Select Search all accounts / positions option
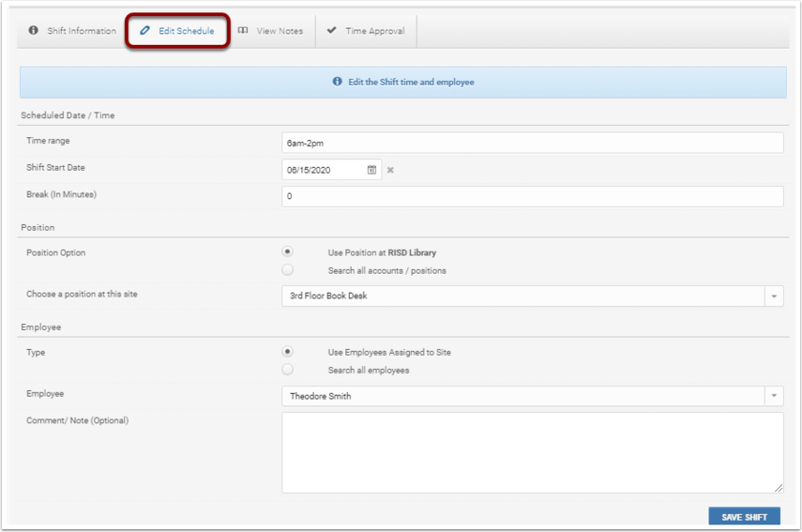The image size is (802, 532). (288, 270)
